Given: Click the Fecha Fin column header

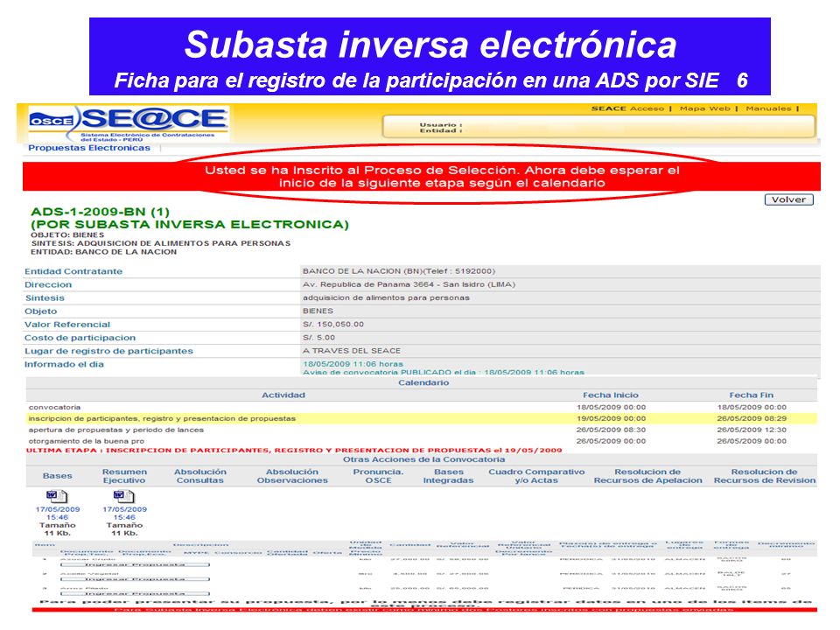Looking at the screenshot, I should pyautogui.click(x=751, y=395).
